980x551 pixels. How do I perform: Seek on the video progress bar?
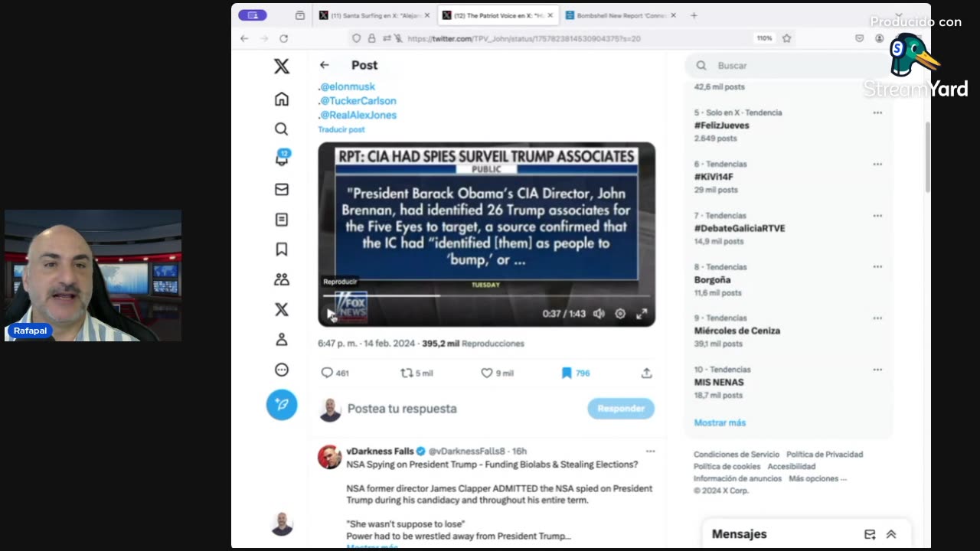[486, 295]
